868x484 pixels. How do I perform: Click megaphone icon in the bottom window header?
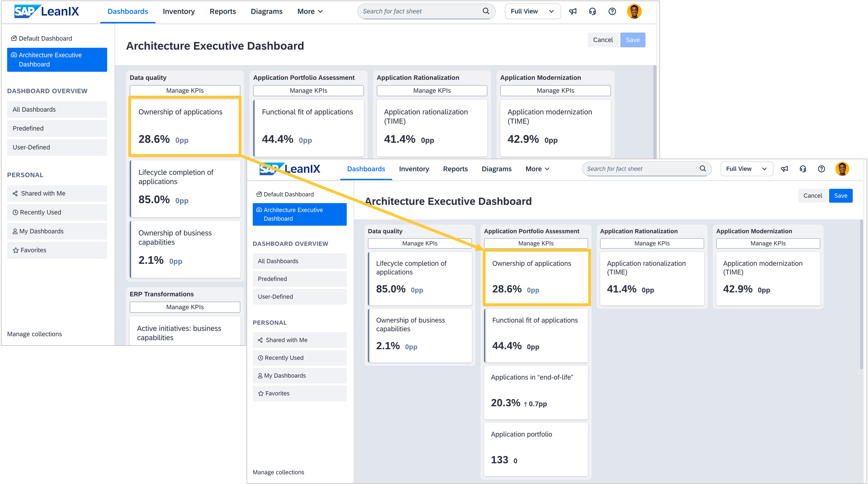point(784,169)
